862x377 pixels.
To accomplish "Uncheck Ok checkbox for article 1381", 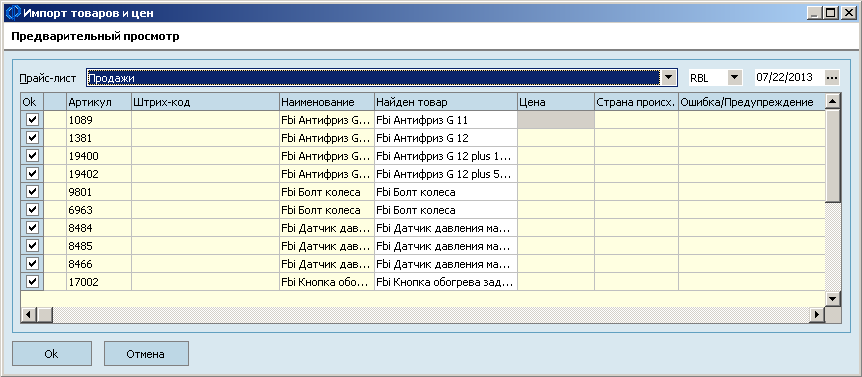I will pyautogui.click(x=32, y=137).
